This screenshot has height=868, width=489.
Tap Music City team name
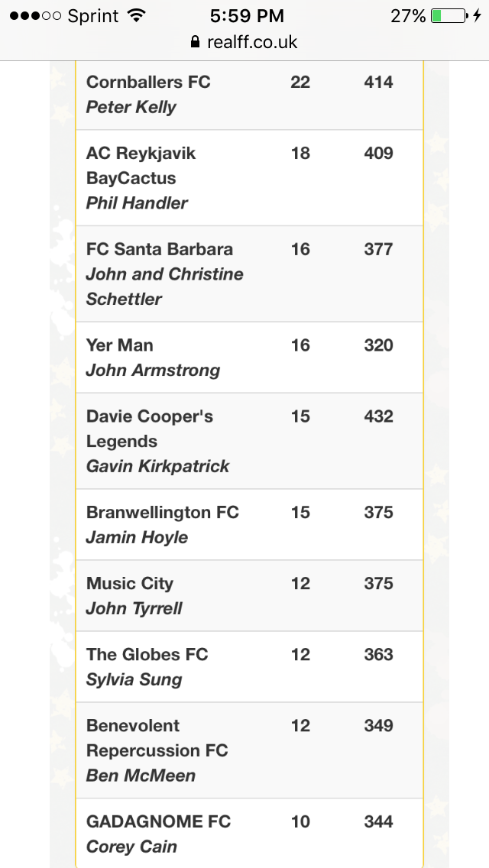tap(130, 584)
